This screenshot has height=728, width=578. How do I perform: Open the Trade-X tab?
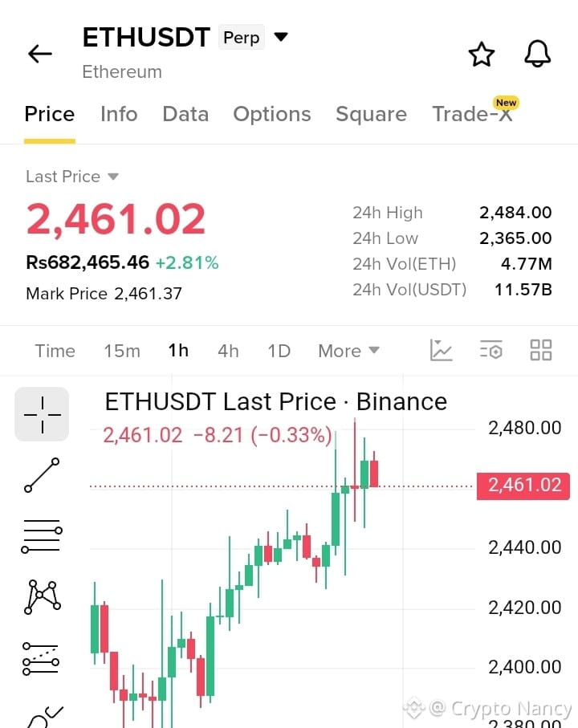473,114
